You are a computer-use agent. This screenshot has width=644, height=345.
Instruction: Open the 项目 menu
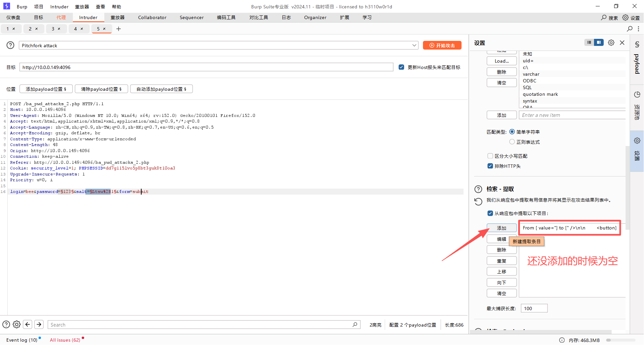click(39, 7)
